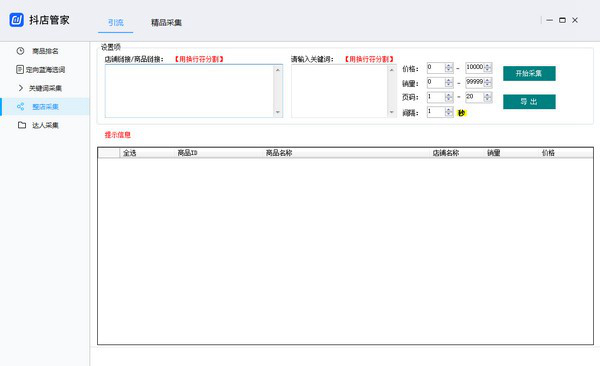The image size is (600, 366).
Task: Click the 开始采集 button
Action: pos(529,73)
